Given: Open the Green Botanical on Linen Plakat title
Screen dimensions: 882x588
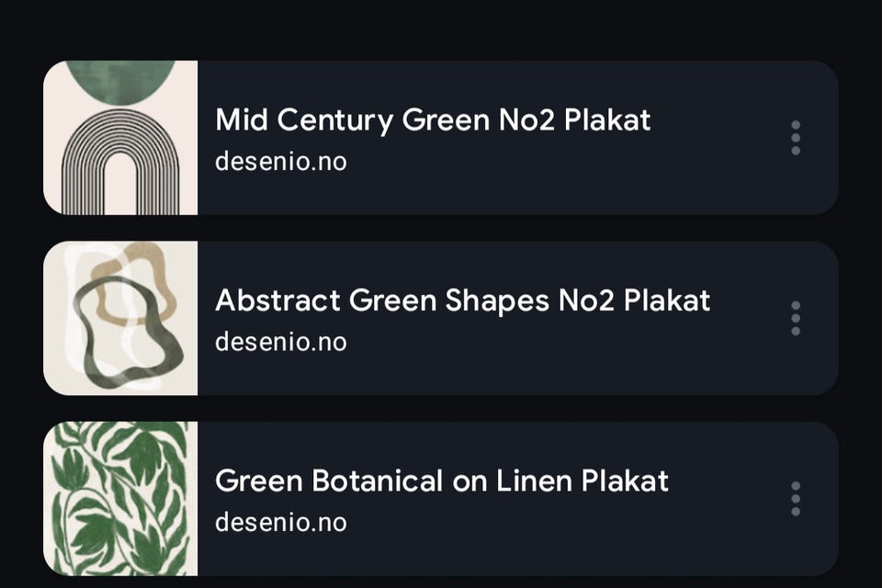Looking at the screenshot, I should 441,481.
